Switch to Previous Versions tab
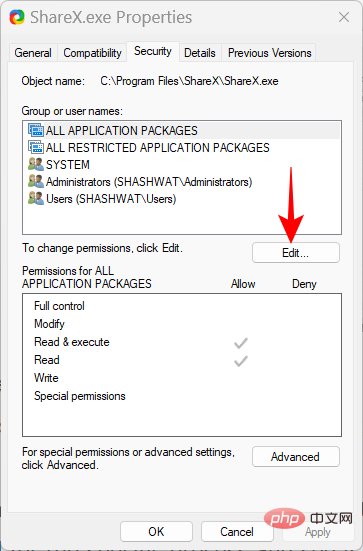Screen dimensions: 363x551 point(270,53)
